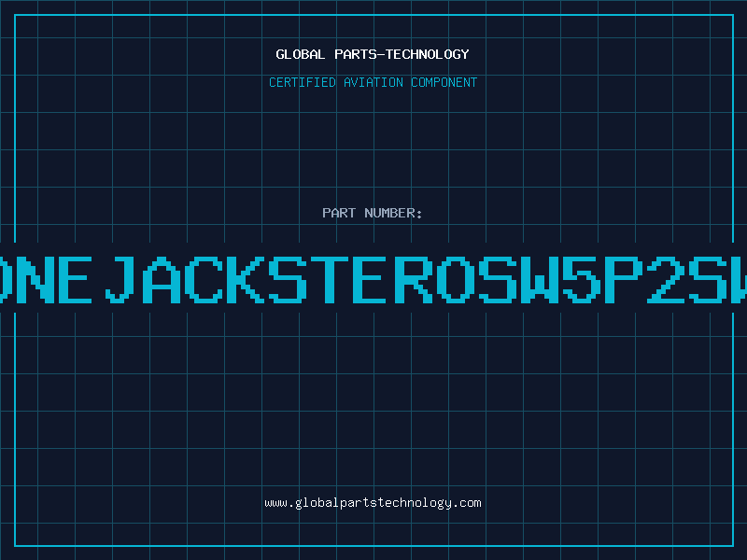
Task: Click the PART NUMBER: label
Action: [373, 213]
